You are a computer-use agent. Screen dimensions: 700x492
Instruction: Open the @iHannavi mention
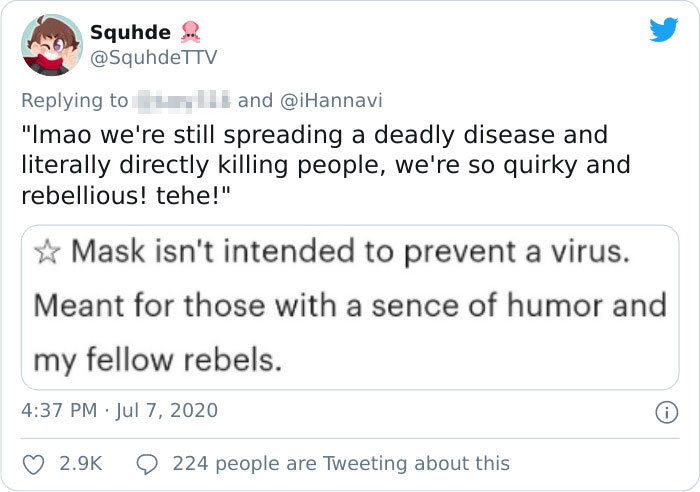(x=329, y=100)
